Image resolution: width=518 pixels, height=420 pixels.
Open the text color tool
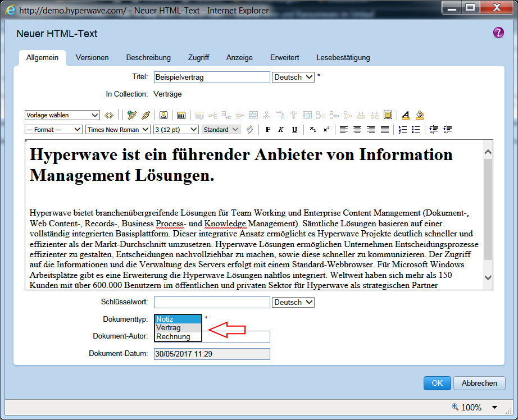pyautogui.click(x=405, y=115)
